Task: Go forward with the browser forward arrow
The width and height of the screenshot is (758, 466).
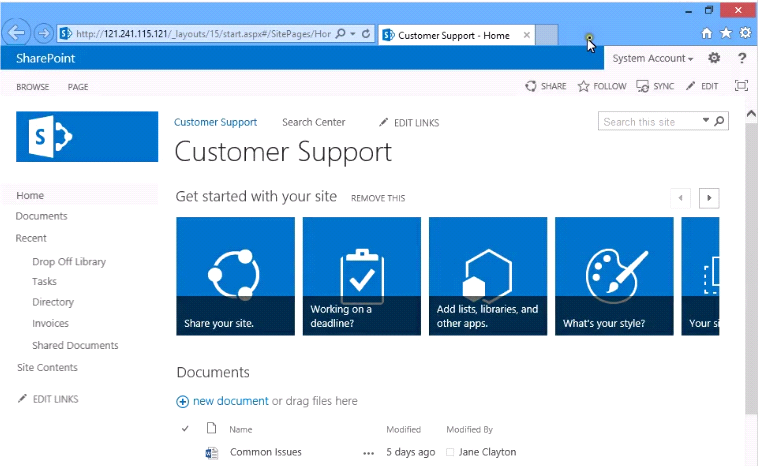Action: coord(43,33)
